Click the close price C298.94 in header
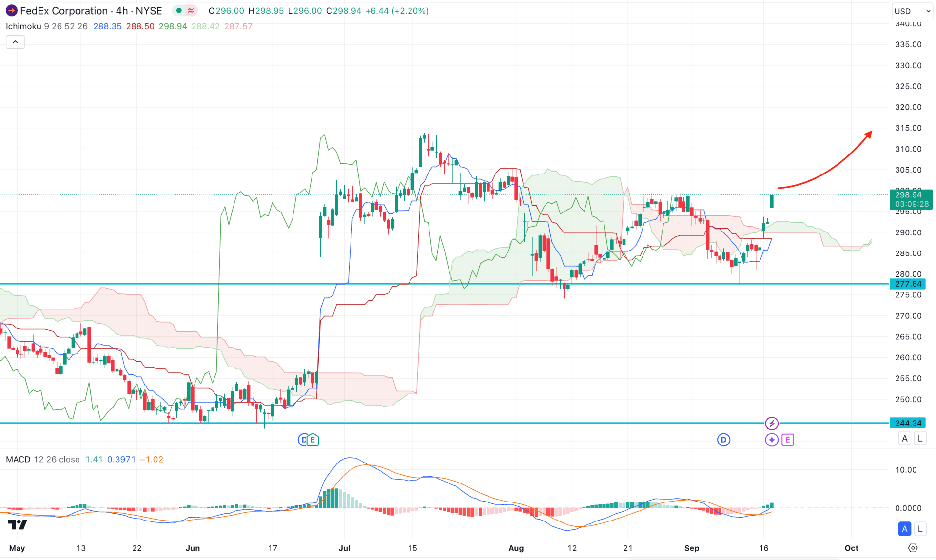Viewport: 936px width, 560px height. point(344,11)
